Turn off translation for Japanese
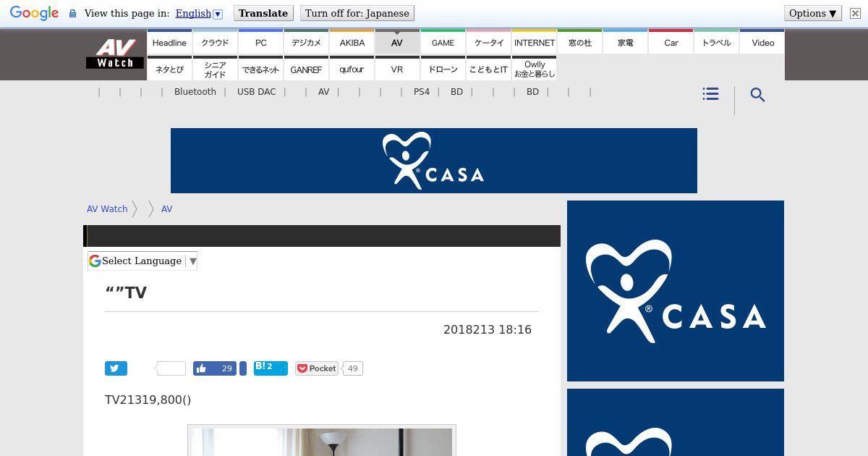868x456 pixels. point(357,14)
